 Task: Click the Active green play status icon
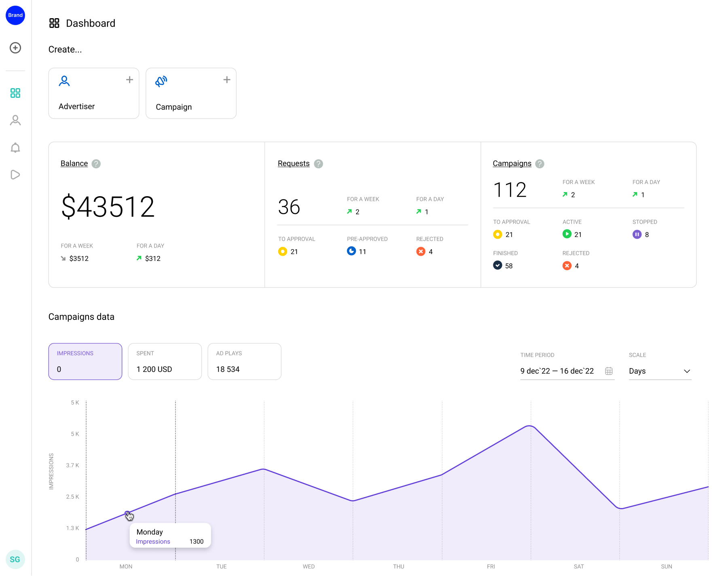point(567,234)
